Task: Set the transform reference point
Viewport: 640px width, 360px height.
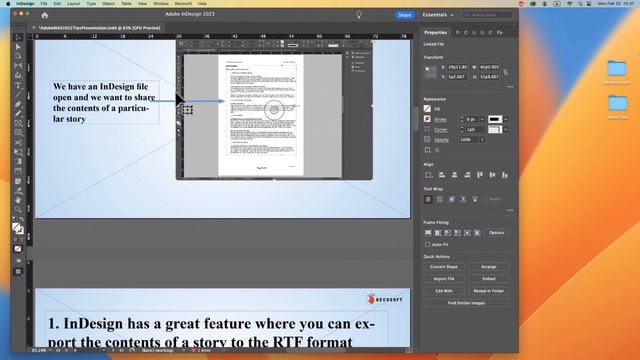Action: (430, 72)
